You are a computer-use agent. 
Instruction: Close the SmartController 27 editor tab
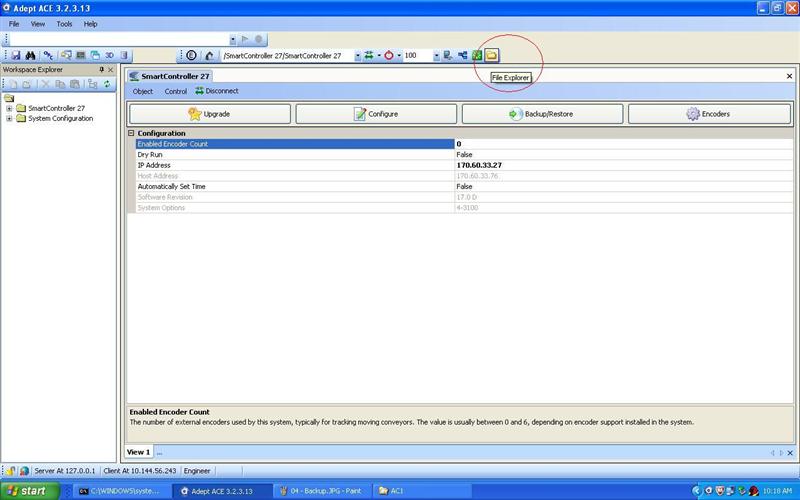coord(789,76)
